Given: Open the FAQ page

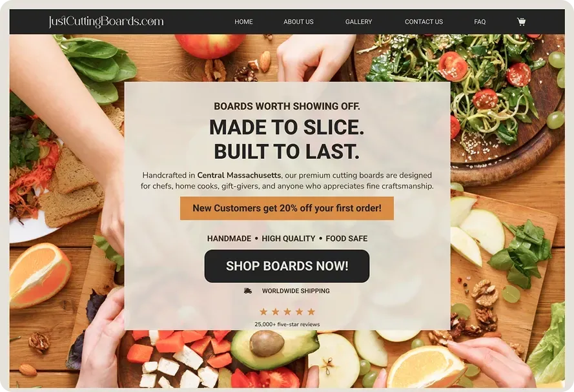Looking at the screenshot, I should click(480, 22).
